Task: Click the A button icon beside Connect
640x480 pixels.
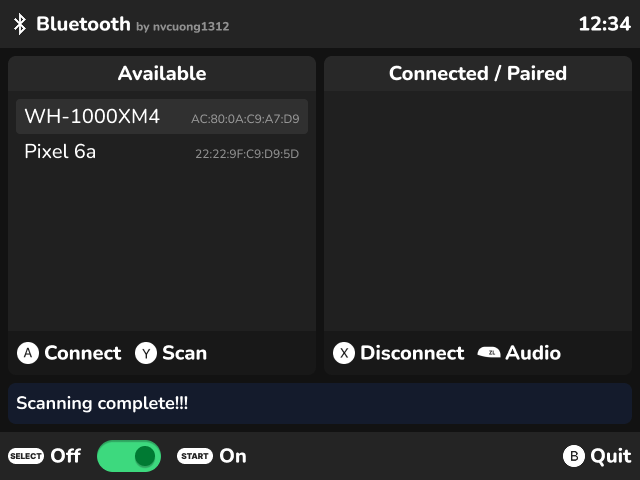Action: [28, 353]
